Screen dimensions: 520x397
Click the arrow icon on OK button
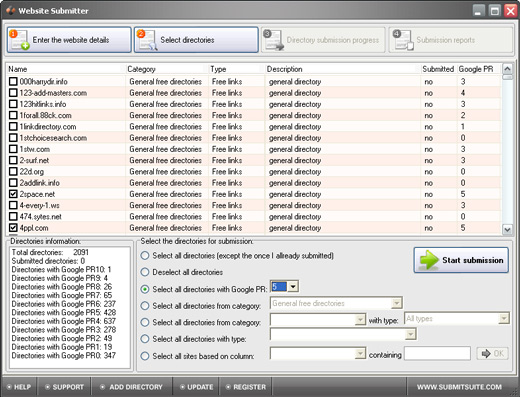[x=486, y=353]
